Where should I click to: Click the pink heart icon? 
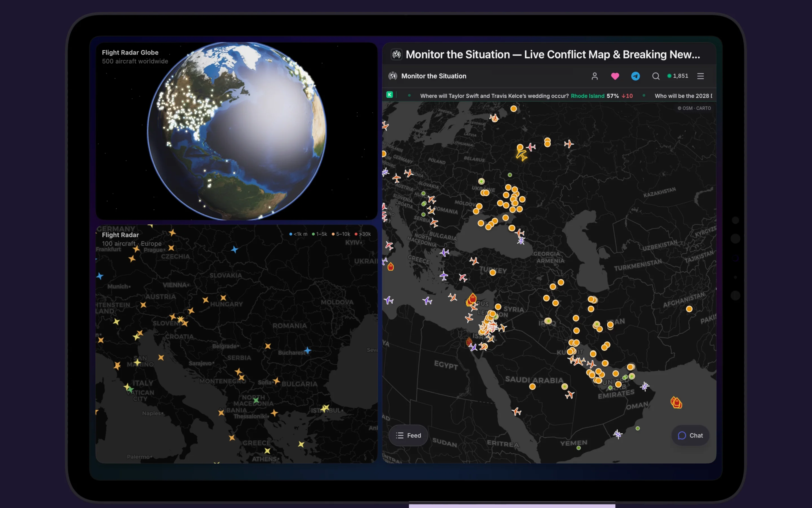pos(615,76)
